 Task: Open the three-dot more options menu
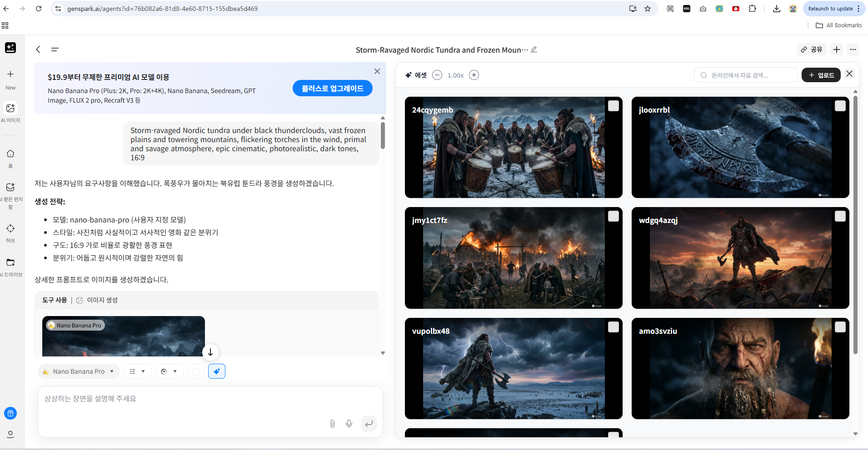(x=853, y=49)
